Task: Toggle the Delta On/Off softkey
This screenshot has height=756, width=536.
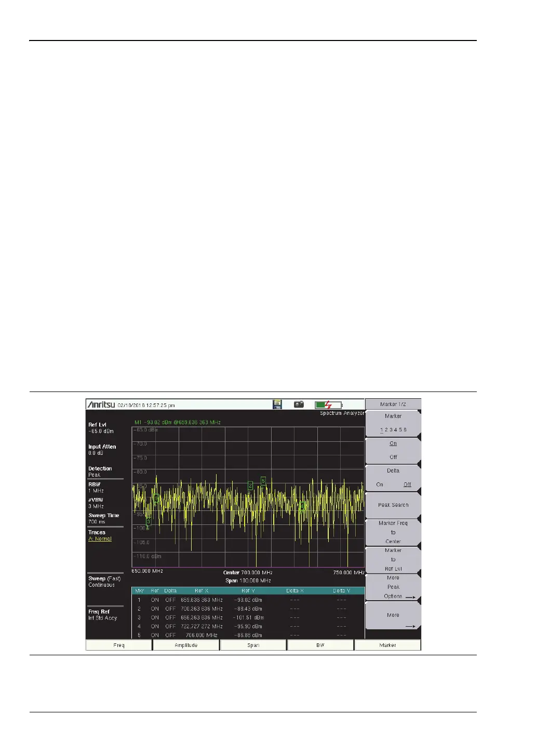Action: (393, 478)
